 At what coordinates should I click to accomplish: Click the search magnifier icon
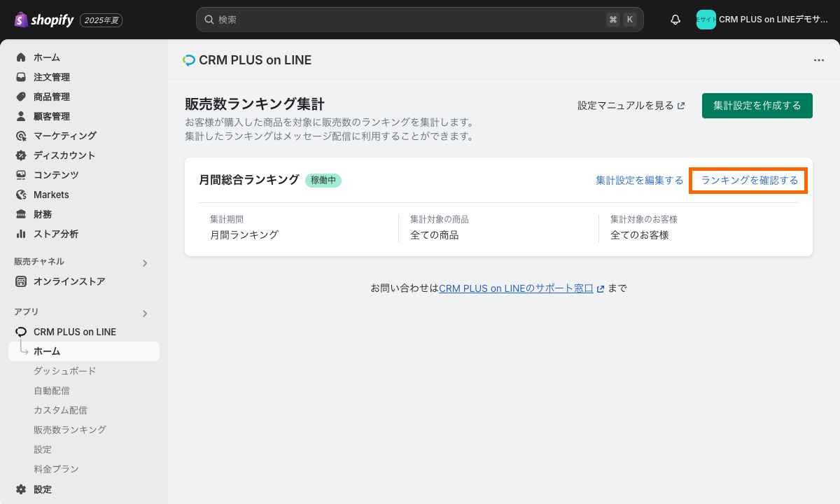[x=209, y=20]
